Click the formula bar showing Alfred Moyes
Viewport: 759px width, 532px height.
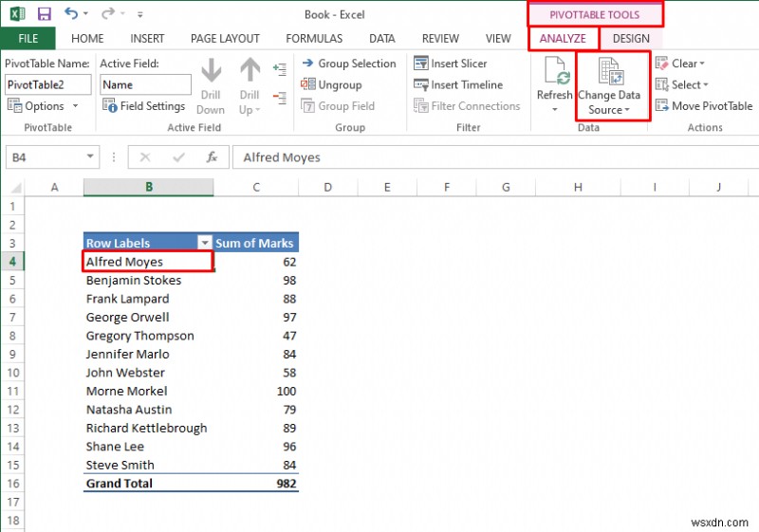(x=495, y=157)
